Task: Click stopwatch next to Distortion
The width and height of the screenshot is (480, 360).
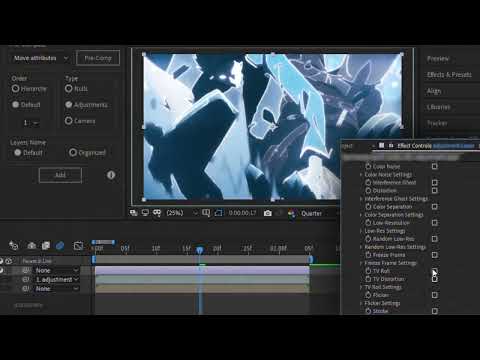Action: [368, 190]
